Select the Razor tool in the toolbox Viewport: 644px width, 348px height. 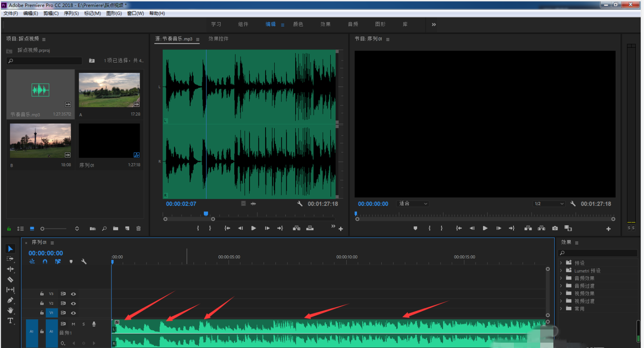pos(10,279)
